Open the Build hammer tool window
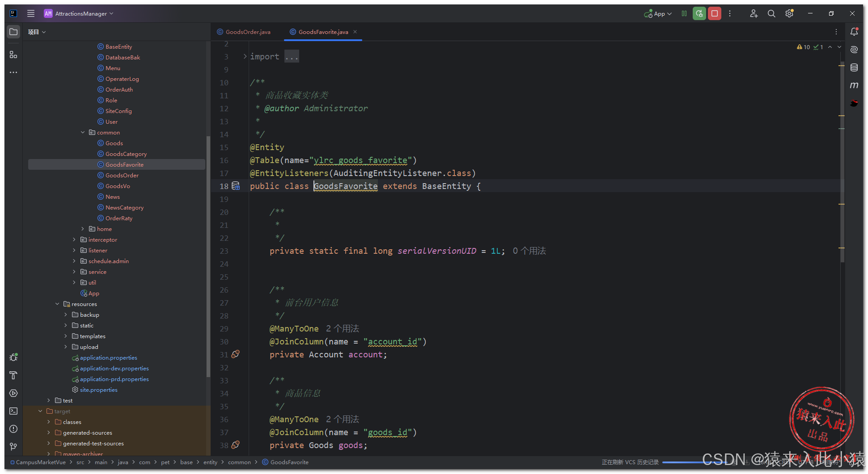This screenshot has height=474, width=868. (x=13, y=375)
